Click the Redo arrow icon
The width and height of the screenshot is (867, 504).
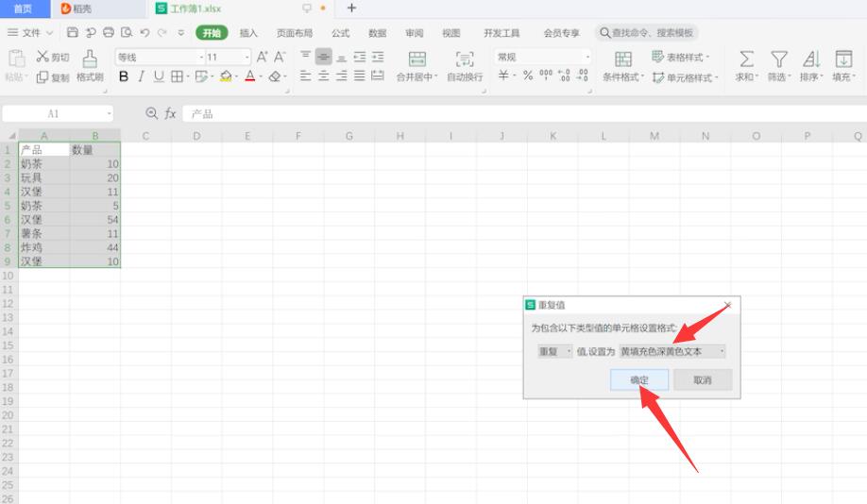pyautogui.click(x=162, y=33)
